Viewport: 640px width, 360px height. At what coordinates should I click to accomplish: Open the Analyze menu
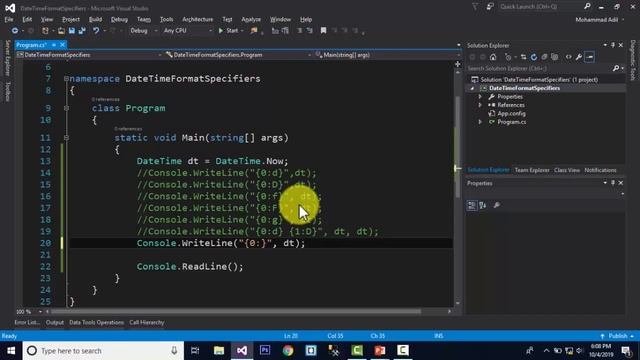(x=251, y=19)
